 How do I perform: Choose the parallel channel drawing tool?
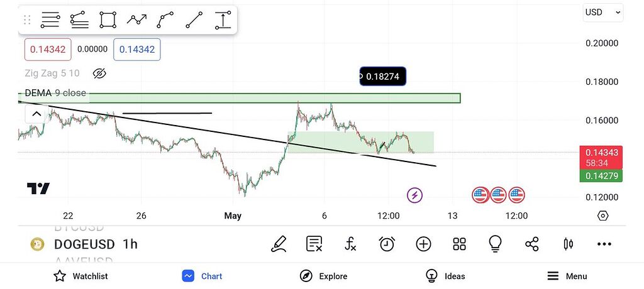(79, 20)
